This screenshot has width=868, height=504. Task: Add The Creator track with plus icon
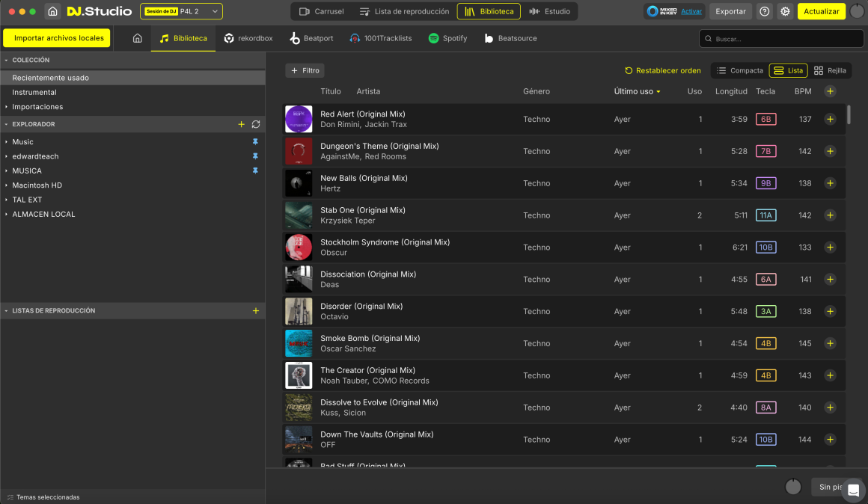click(830, 375)
